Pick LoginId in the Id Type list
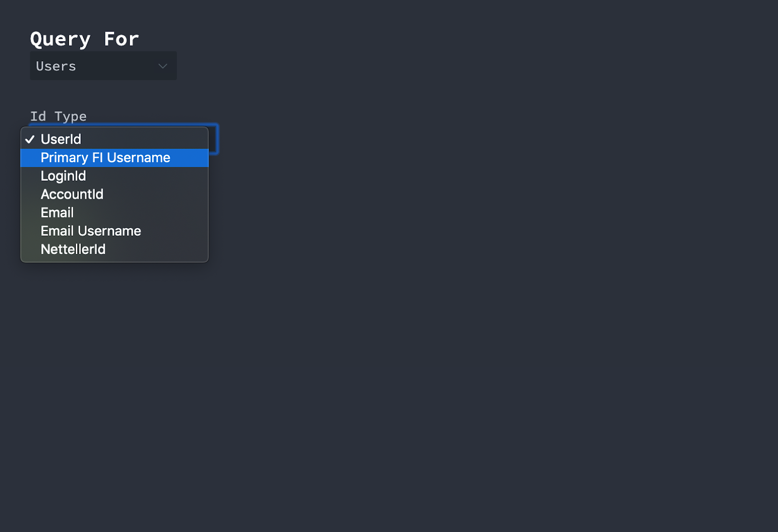 pyautogui.click(x=63, y=176)
